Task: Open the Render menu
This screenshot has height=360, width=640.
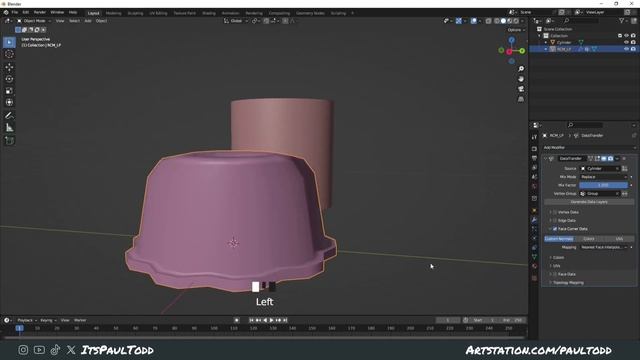Action: [x=40, y=13]
